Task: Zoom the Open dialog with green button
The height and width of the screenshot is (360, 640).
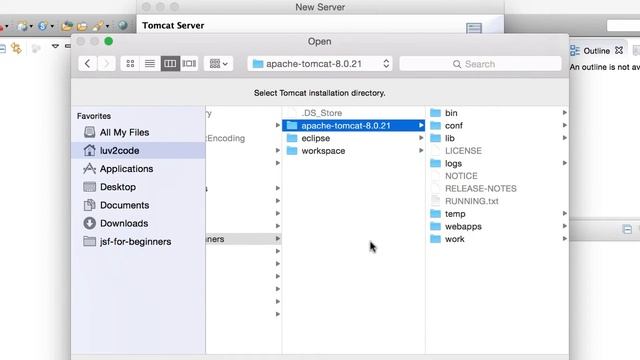Action: pyautogui.click(x=109, y=41)
